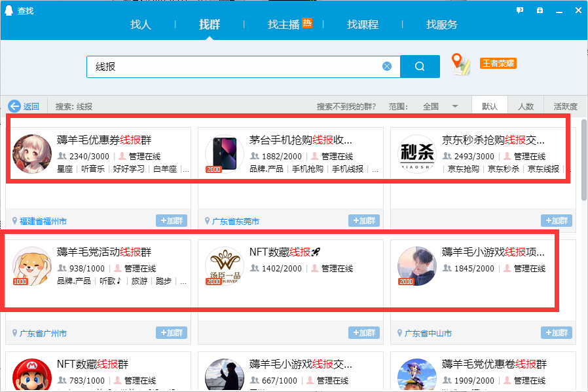Open silhouette avatar of 薅羊毛小游戏线报交 group
This screenshot has width=588, height=392.
(224, 375)
